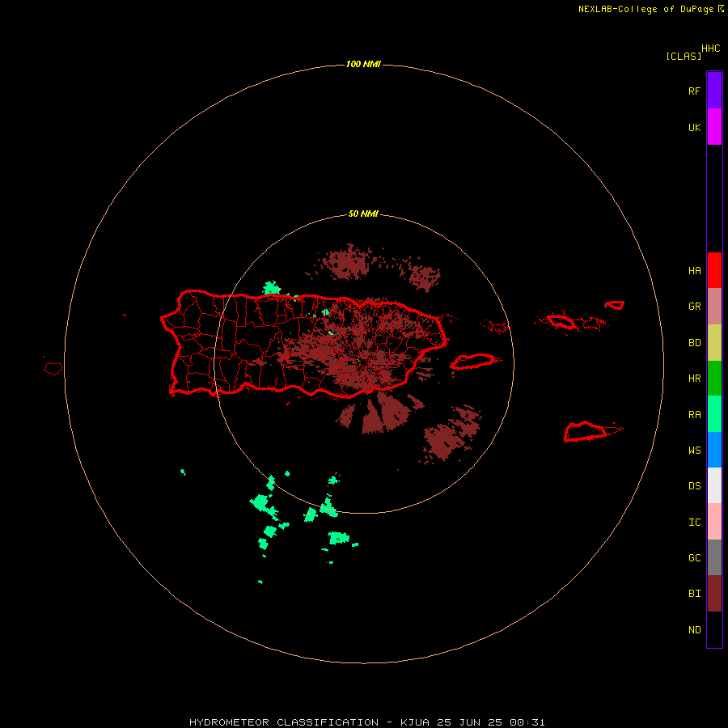
Task: Click the [CLAS] units label
Action: [684, 56]
